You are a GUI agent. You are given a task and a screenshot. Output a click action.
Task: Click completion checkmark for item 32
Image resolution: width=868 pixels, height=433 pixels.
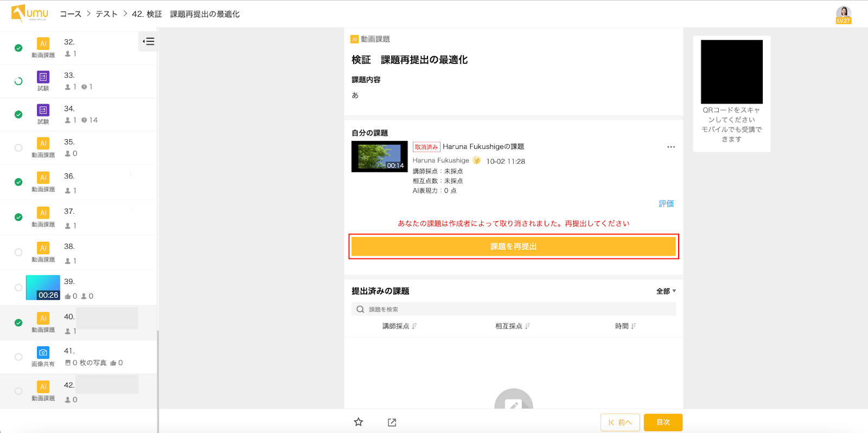18,48
